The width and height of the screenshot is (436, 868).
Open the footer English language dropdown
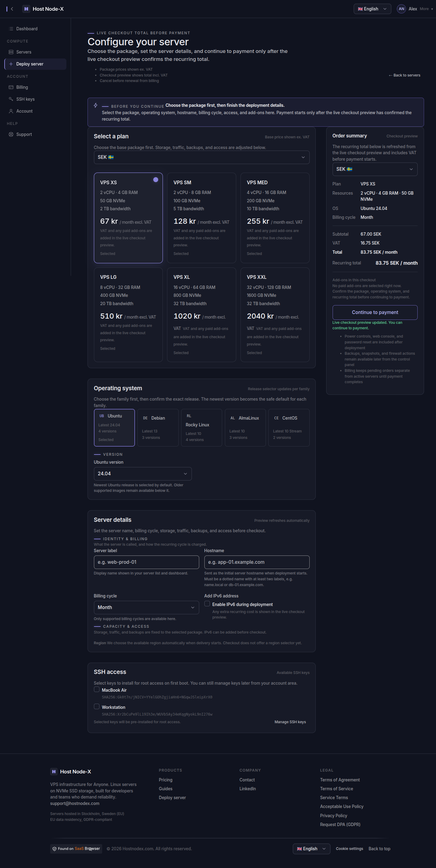(311, 849)
